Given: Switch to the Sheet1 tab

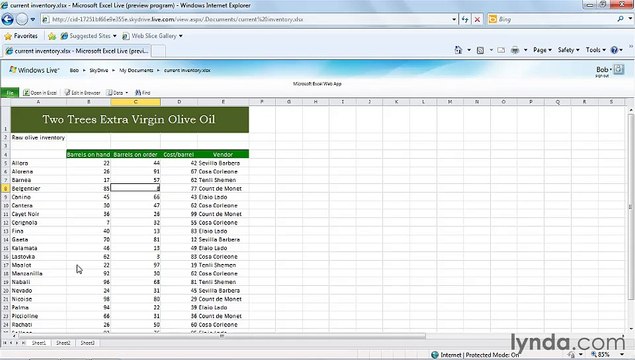Looking at the screenshot, I should pyautogui.click(x=39, y=343).
